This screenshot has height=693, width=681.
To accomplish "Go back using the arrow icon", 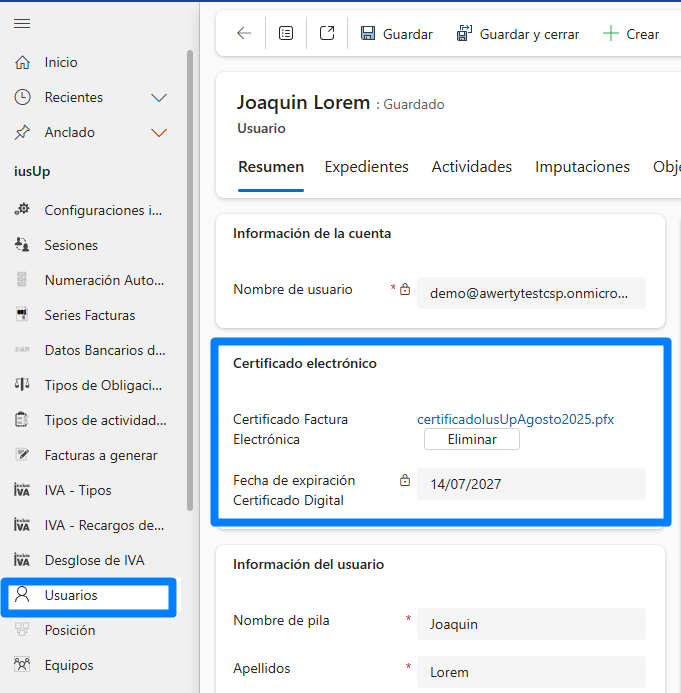I will pos(244,34).
